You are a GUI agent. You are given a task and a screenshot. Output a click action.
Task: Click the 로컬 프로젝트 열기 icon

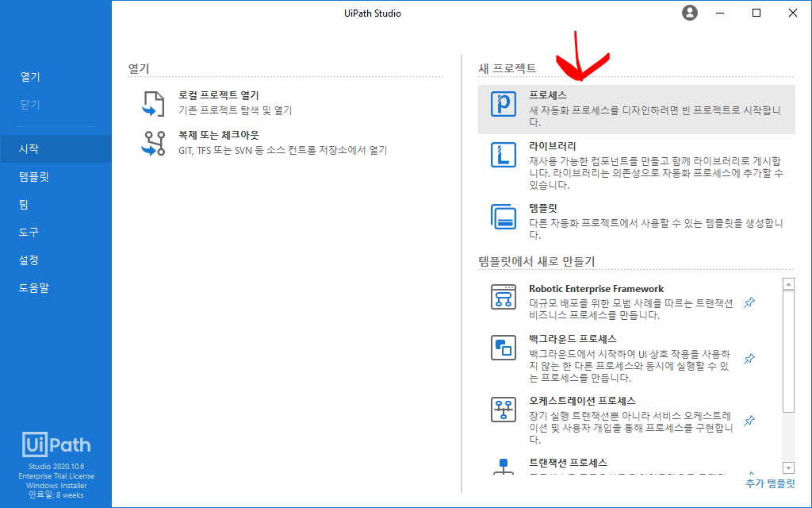(x=153, y=104)
